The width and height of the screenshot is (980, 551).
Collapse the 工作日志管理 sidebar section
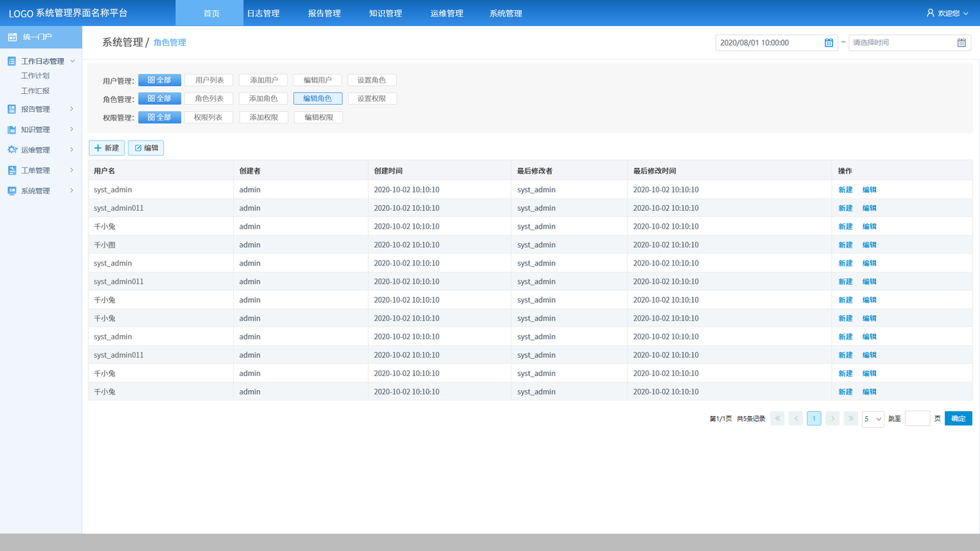[x=72, y=61]
